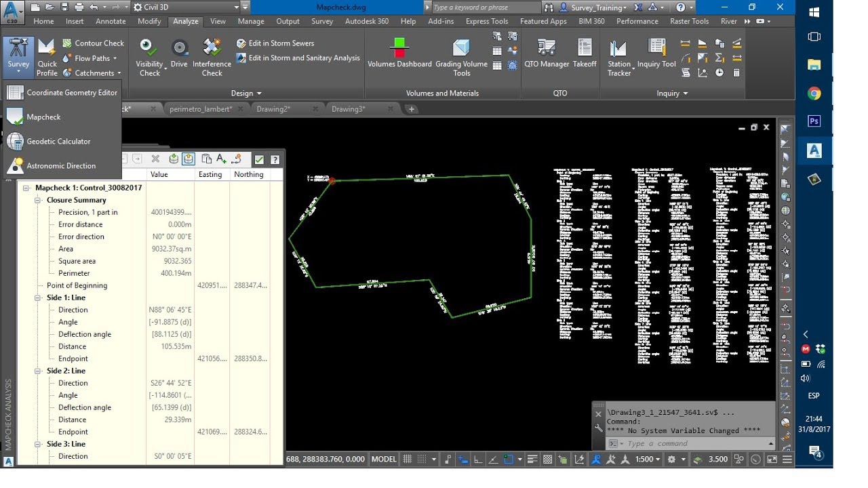Screen dimensions: 868x488
Task: Open the Civil 3D workspace dropdown
Action: point(186,7)
